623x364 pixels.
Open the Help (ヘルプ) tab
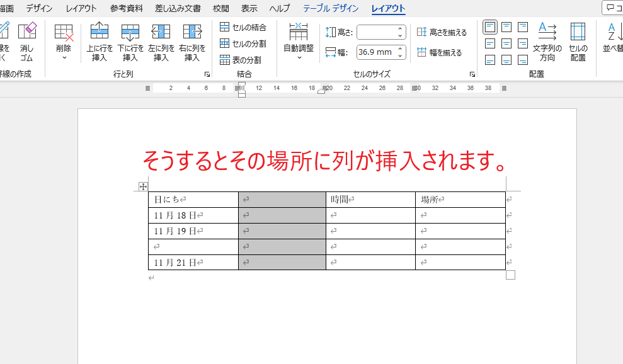pos(280,8)
